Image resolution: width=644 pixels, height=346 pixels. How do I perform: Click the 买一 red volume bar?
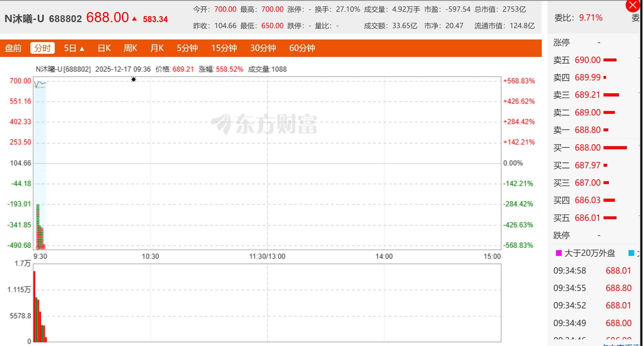click(x=615, y=148)
